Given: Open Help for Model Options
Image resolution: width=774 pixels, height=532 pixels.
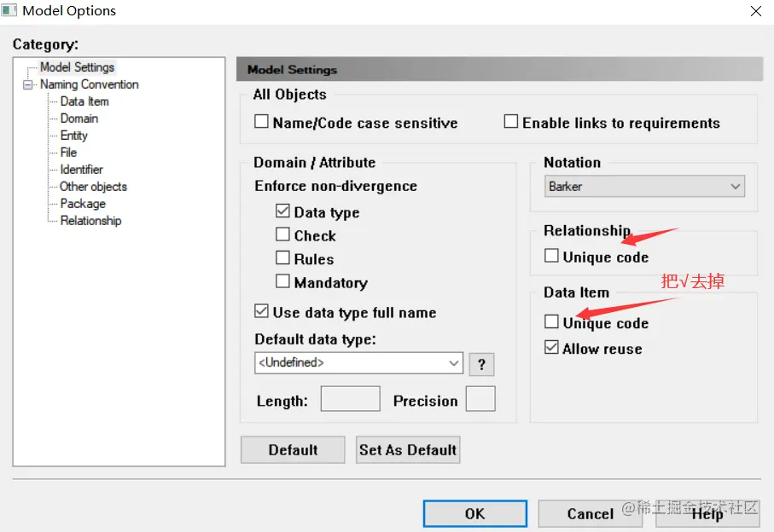Looking at the screenshot, I should (707, 514).
